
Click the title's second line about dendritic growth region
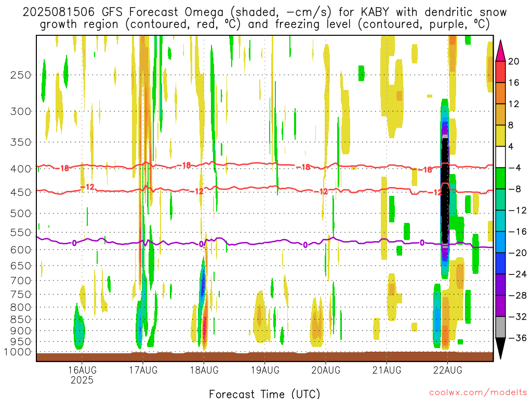coord(264,24)
